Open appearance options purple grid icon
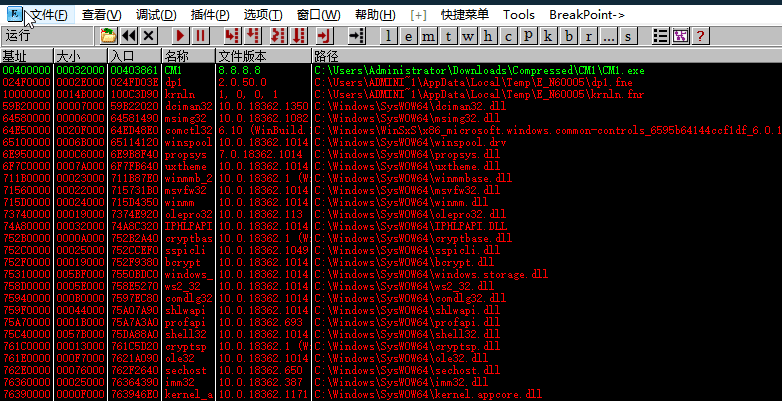 tap(680, 36)
